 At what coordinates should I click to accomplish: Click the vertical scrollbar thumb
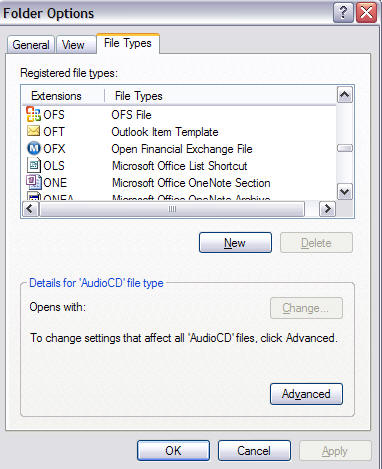pyautogui.click(x=345, y=148)
